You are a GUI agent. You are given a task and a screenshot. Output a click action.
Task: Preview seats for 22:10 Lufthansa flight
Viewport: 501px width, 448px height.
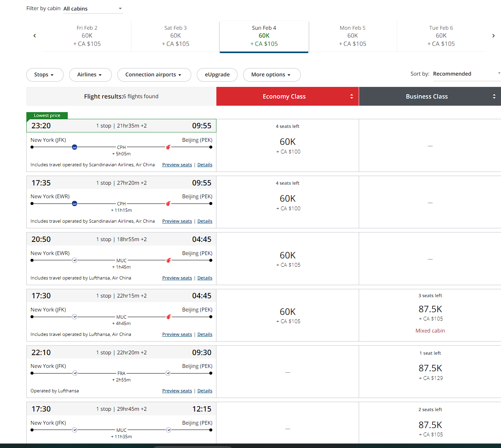[x=177, y=391]
